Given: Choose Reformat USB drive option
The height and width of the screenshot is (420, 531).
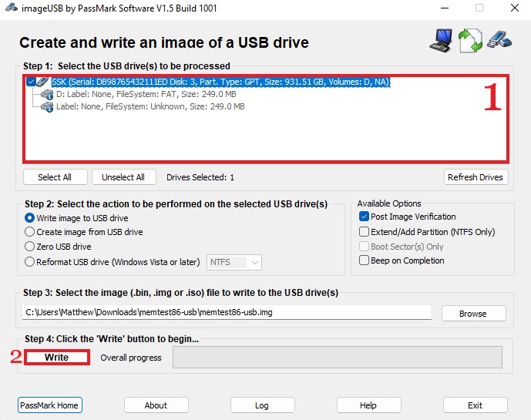Looking at the screenshot, I should pyautogui.click(x=112, y=262).
